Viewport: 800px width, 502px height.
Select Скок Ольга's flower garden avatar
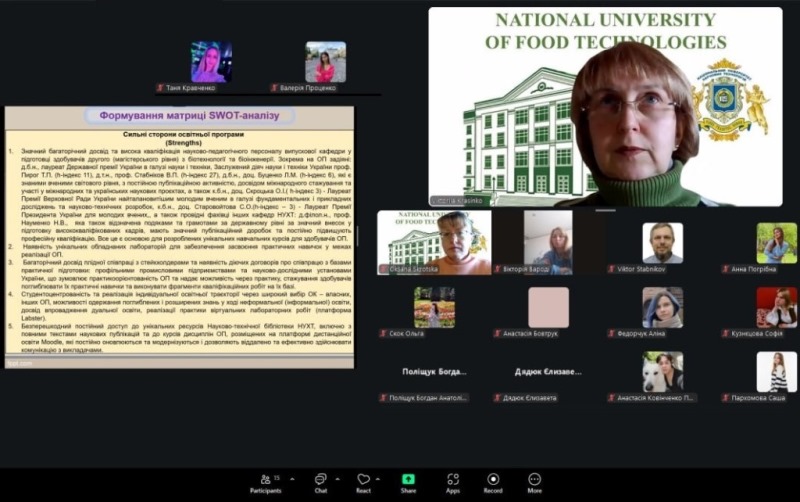(x=434, y=307)
